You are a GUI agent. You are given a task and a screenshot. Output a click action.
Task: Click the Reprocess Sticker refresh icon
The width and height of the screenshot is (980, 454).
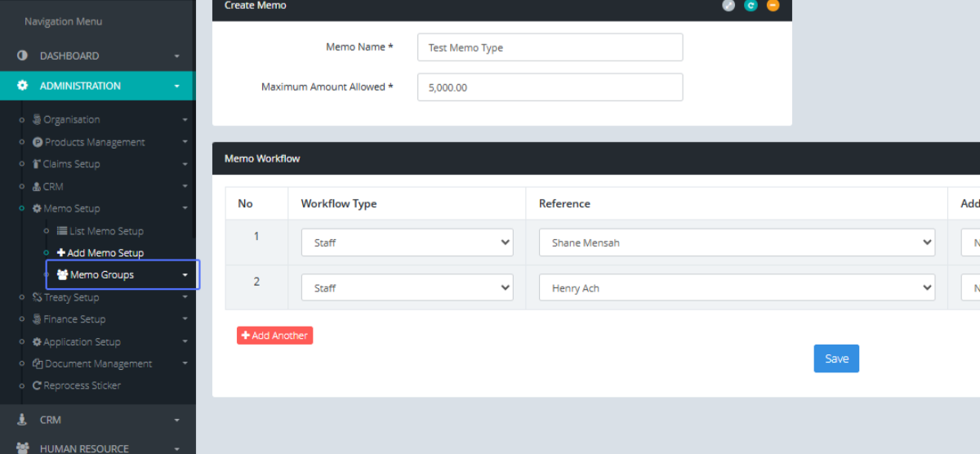pos(37,385)
